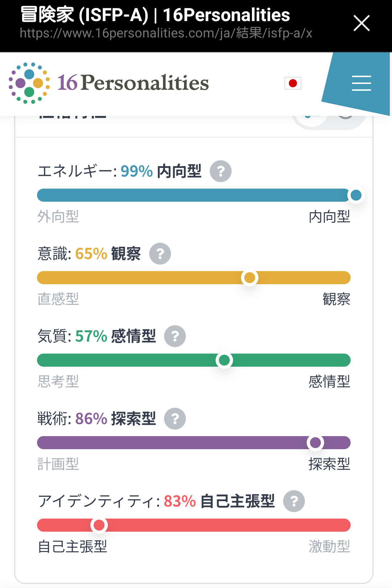
Task: Click the page URL in title bar
Action: point(166,33)
